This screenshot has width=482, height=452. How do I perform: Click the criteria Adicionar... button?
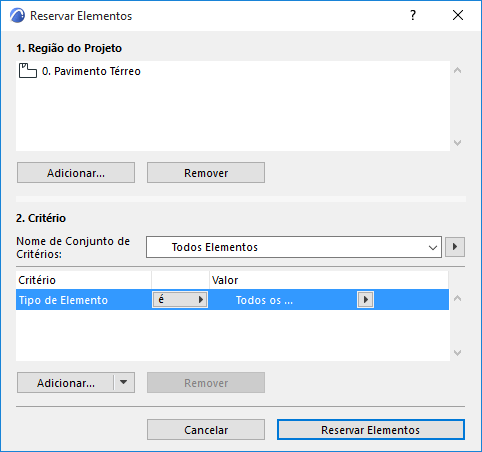(66, 383)
